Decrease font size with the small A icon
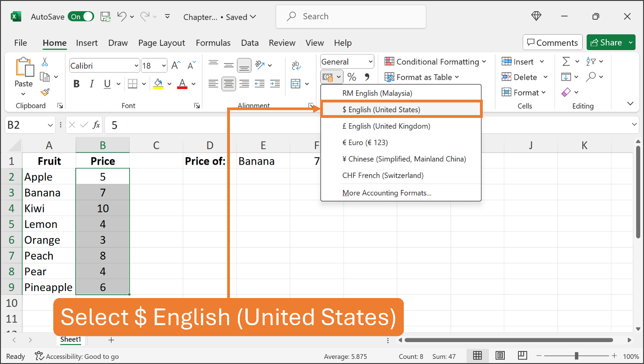644x364 pixels. 191,66
